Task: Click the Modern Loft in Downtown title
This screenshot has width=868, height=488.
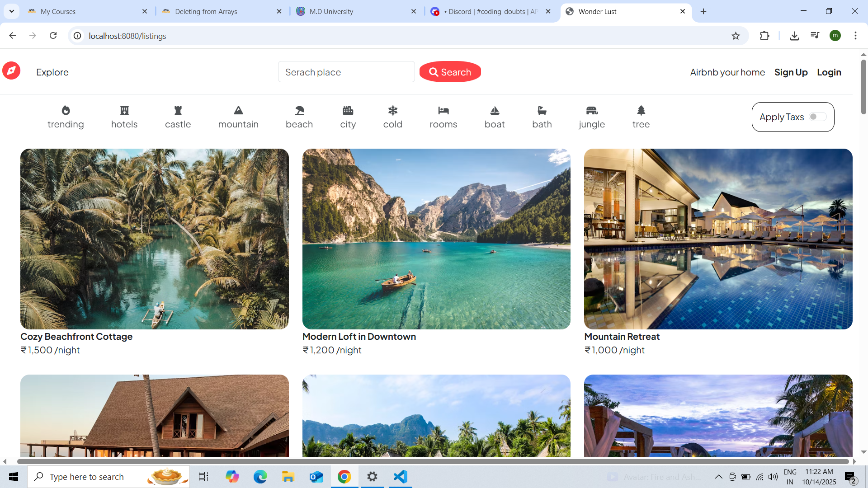Action: (359, 337)
